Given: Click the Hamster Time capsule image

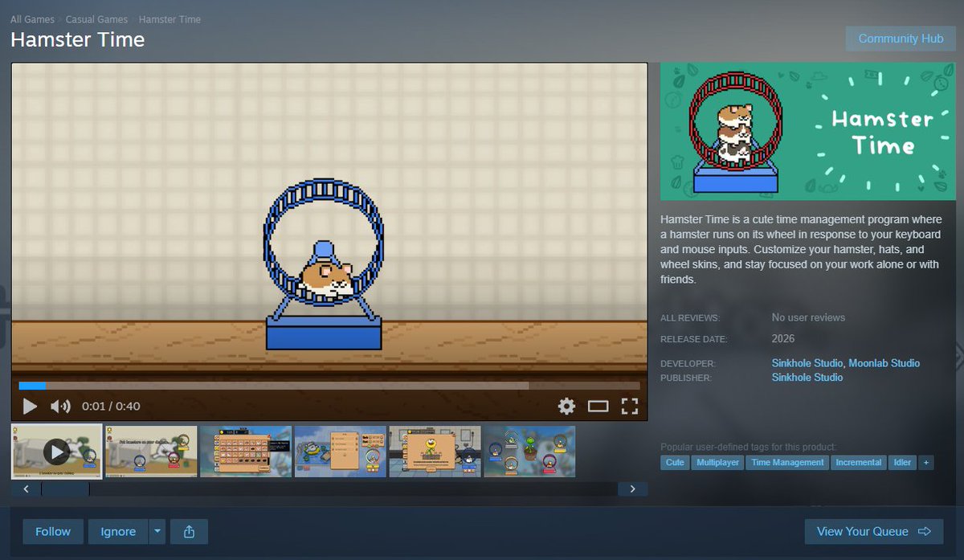Looking at the screenshot, I should (x=807, y=132).
